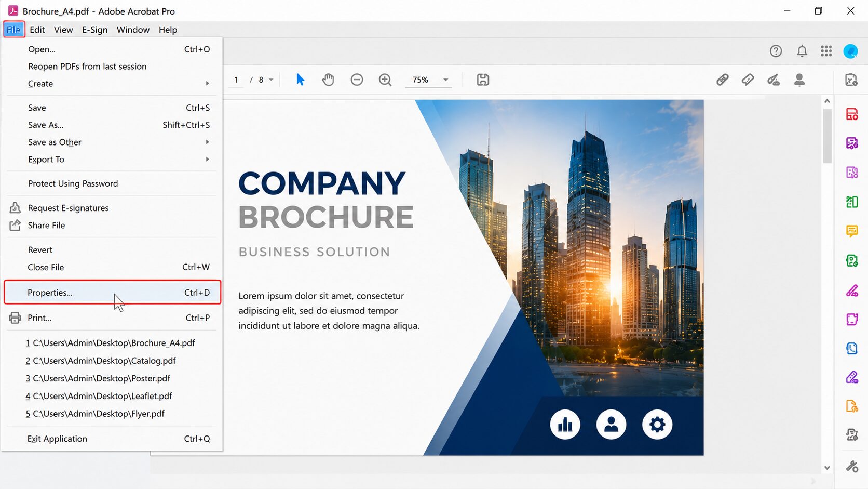Screen dimensions: 868x489
Task: Open the Window menu
Action: (133, 30)
